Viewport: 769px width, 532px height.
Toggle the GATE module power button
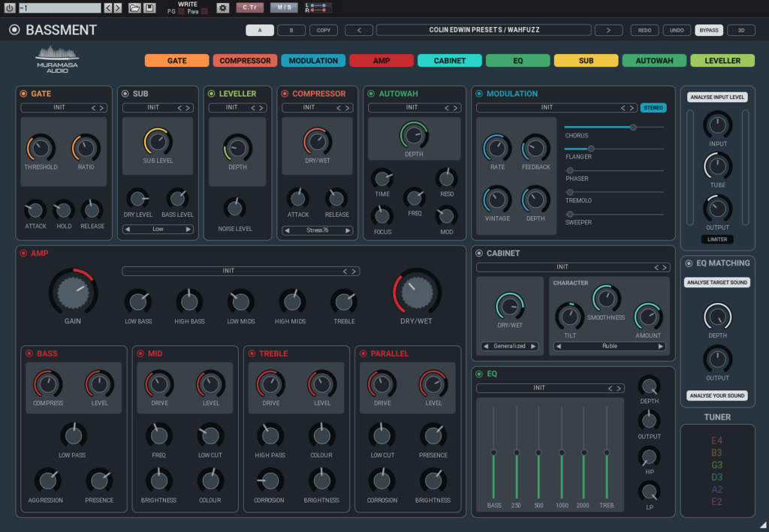point(23,94)
